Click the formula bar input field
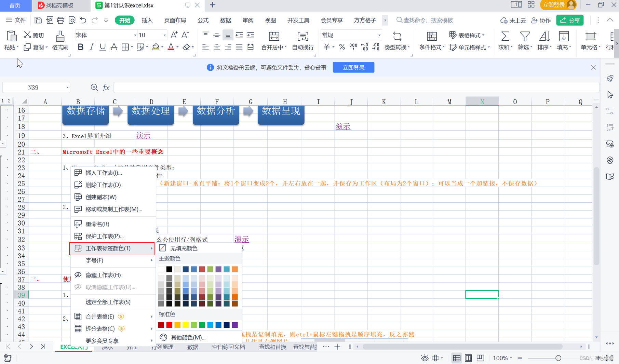This screenshot has height=364, width=619. (356, 87)
